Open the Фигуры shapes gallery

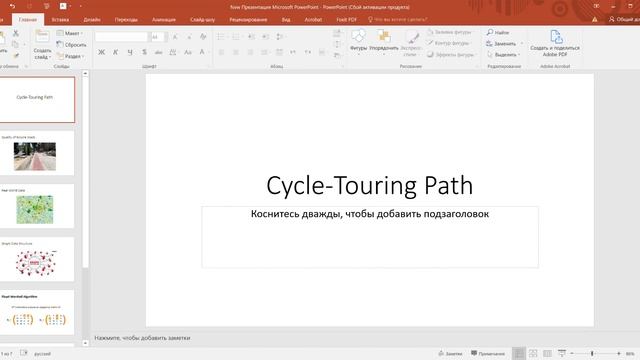[x=358, y=42]
